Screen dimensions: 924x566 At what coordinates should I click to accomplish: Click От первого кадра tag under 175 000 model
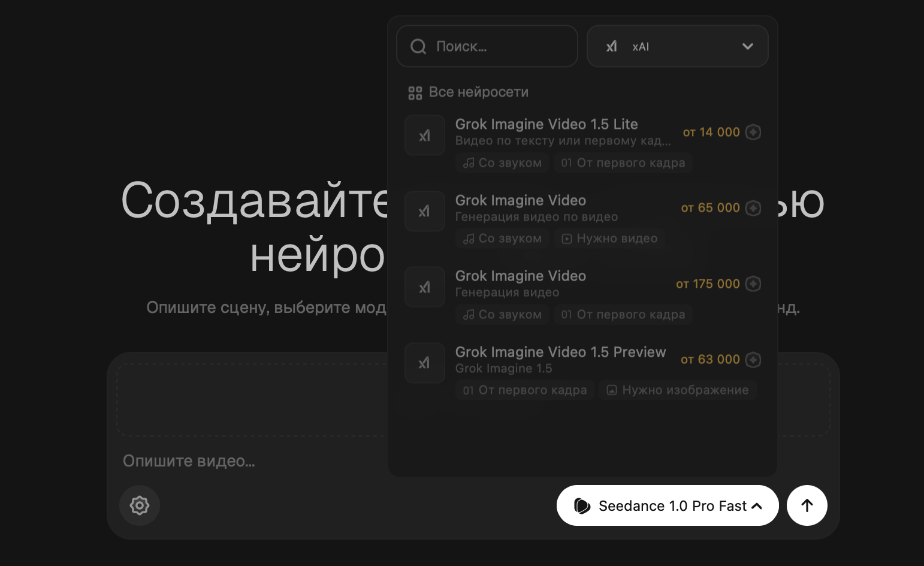click(x=623, y=315)
